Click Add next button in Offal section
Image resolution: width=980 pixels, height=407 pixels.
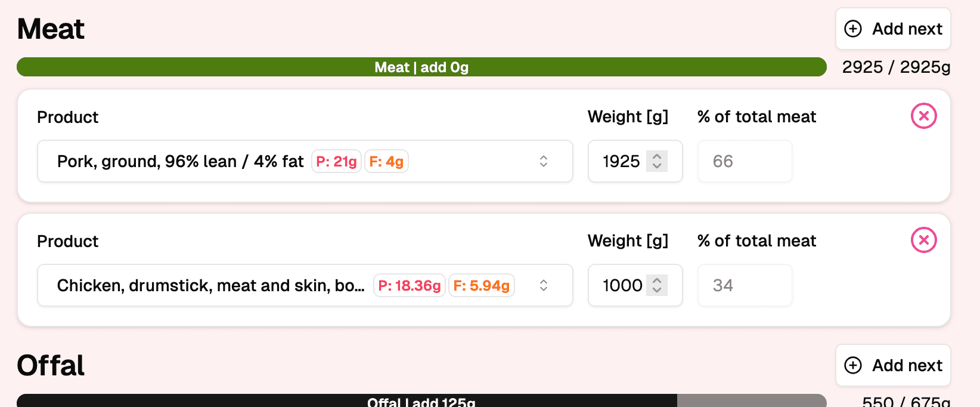click(893, 365)
